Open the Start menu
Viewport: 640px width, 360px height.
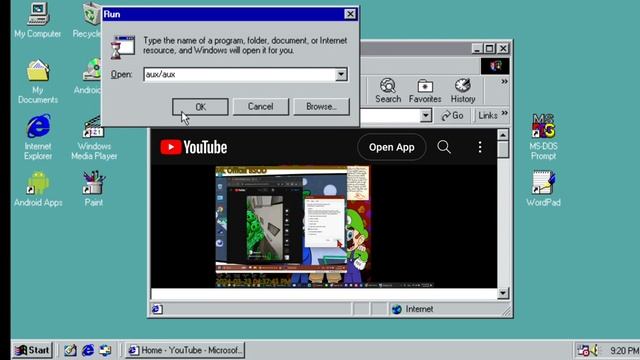(x=32, y=350)
